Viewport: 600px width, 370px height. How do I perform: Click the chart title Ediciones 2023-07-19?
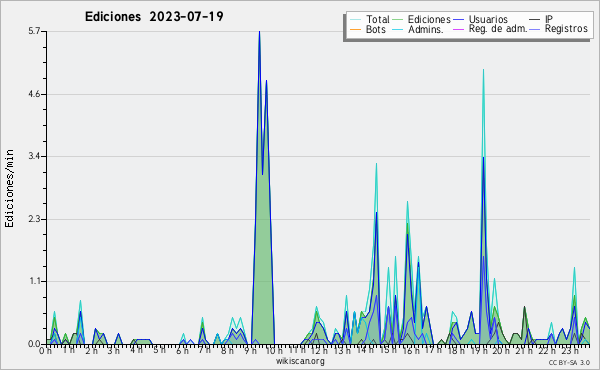coord(154,17)
